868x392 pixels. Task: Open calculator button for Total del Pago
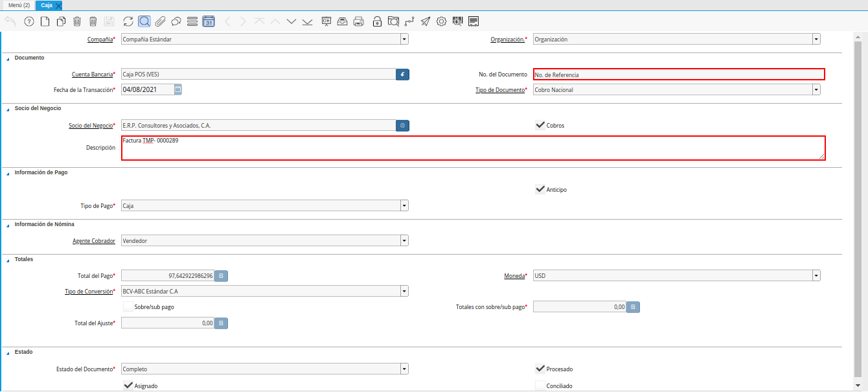[x=221, y=276]
